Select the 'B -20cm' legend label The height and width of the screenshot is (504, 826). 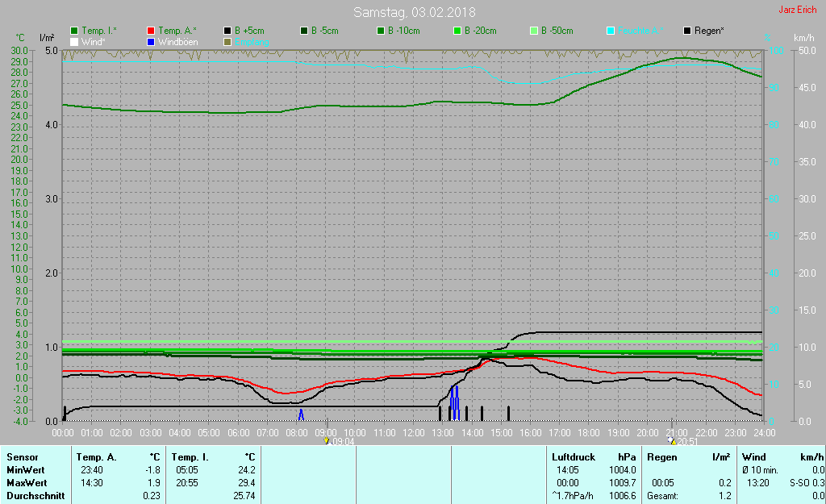(x=481, y=31)
